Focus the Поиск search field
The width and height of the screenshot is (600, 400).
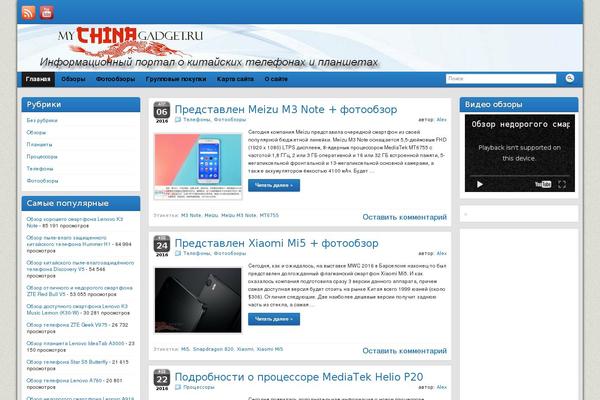tap(501, 78)
